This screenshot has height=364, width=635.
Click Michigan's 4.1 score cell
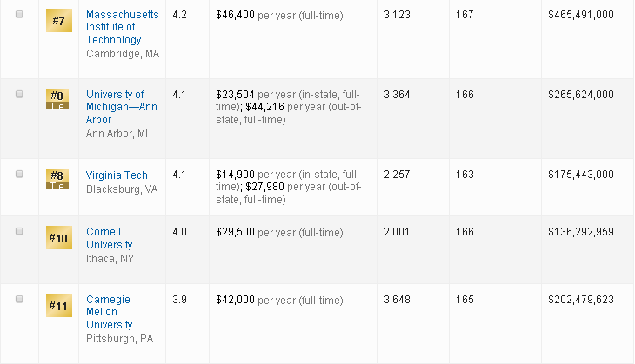point(179,95)
